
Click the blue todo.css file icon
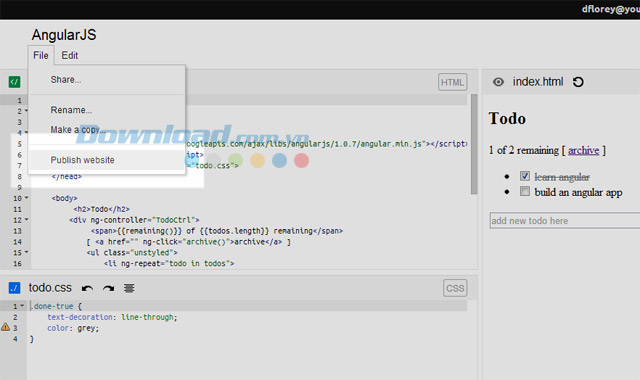(x=14, y=288)
